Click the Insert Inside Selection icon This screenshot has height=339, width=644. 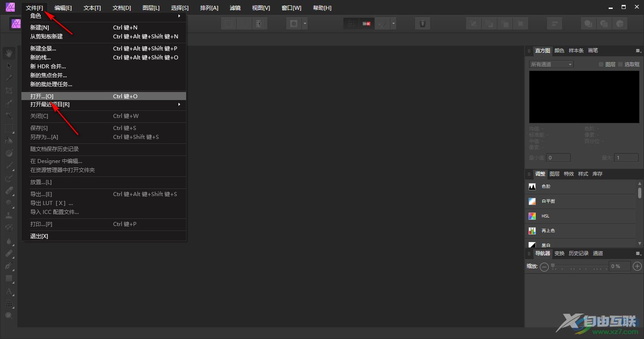point(620,24)
